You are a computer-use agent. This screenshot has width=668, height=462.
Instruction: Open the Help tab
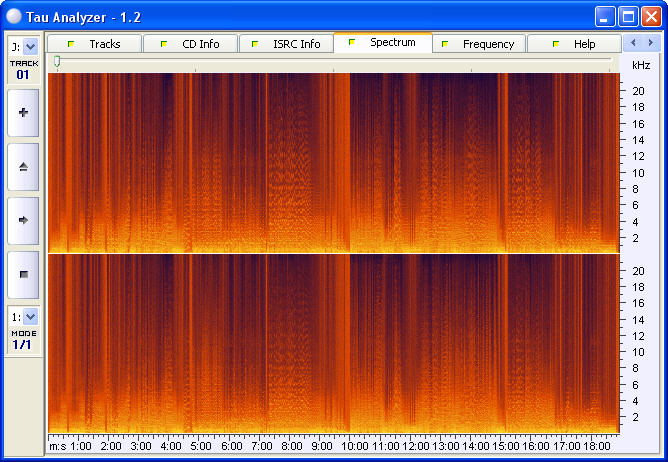[x=574, y=44]
